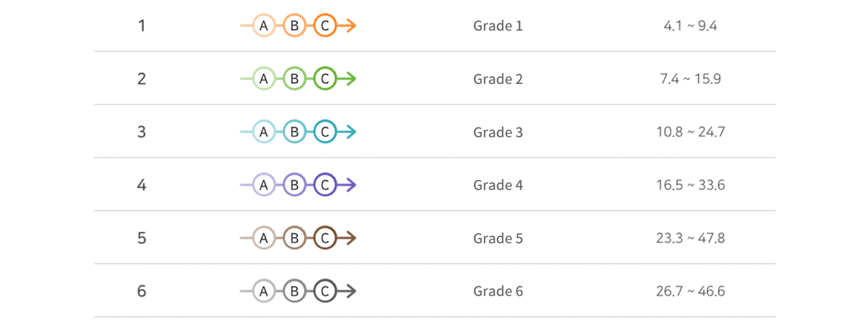Click the 26.7 ~ 46.6 range value
Screen dimensions: 868x325
[x=690, y=291]
